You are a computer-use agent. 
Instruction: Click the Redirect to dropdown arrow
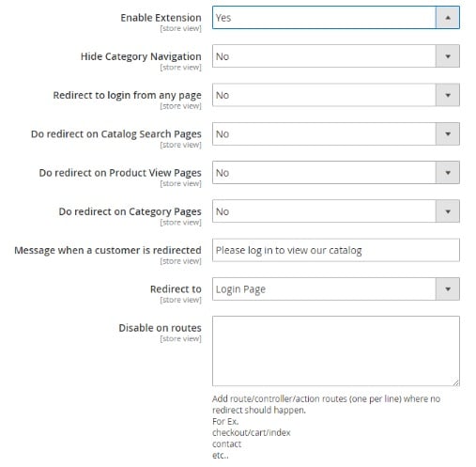[448, 288]
